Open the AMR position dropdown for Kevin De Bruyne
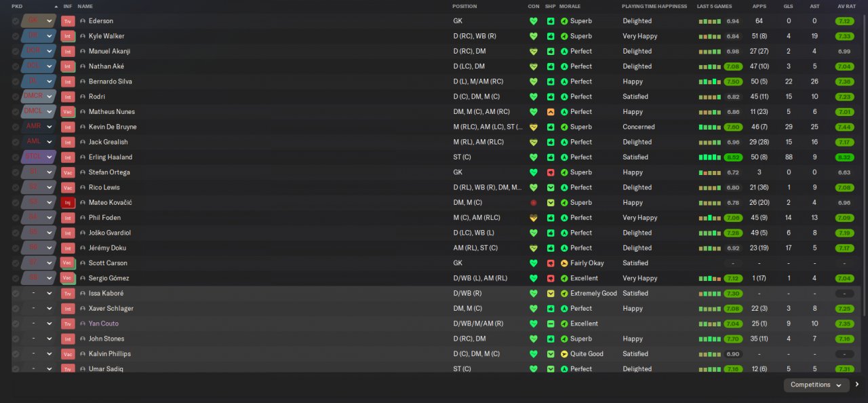 coord(49,127)
